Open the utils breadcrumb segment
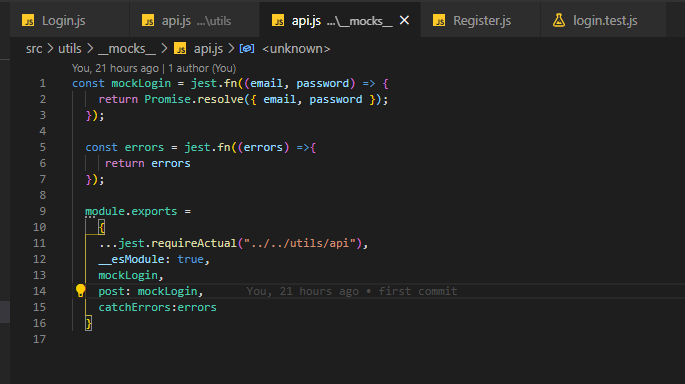 [x=70, y=48]
